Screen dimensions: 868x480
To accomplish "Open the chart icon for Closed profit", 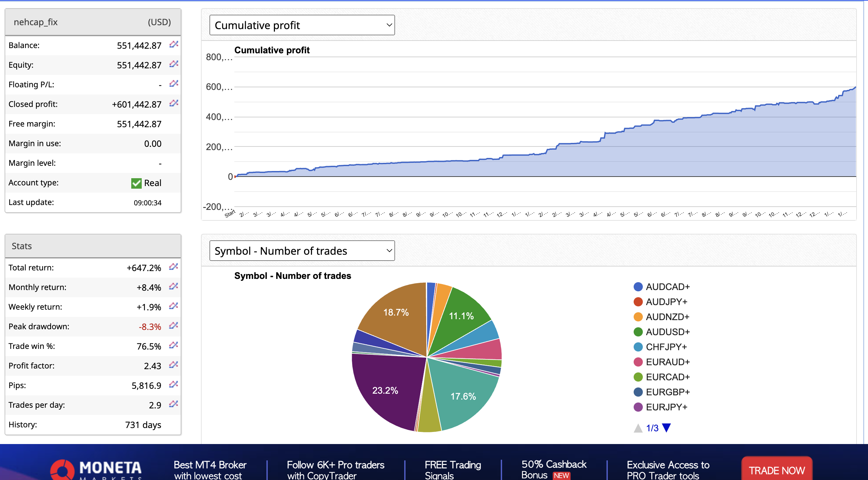I will (x=173, y=103).
